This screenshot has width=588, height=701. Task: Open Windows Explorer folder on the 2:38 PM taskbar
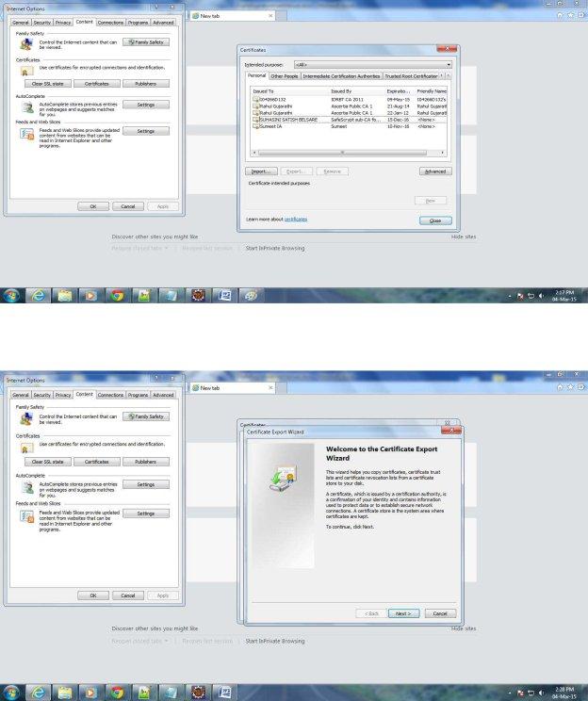tap(65, 693)
